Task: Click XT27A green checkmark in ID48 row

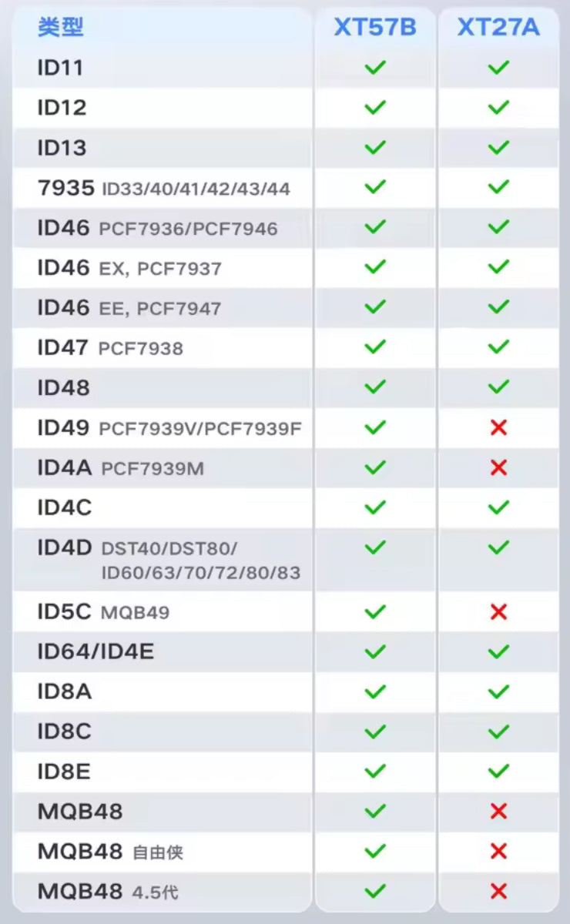Action: tap(498, 387)
